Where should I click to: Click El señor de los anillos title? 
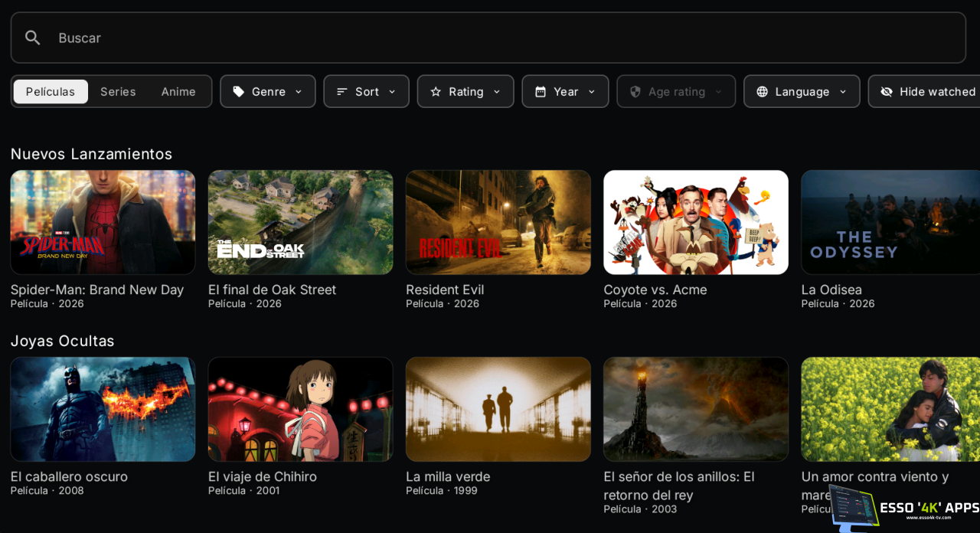coord(679,486)
